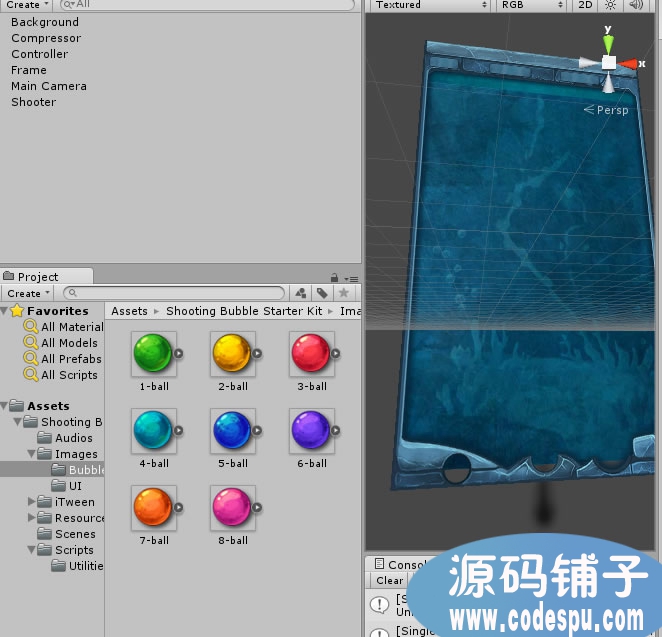
Task: Expand 6-ball sprite with arrow button
Action: [x=336, y=430]
